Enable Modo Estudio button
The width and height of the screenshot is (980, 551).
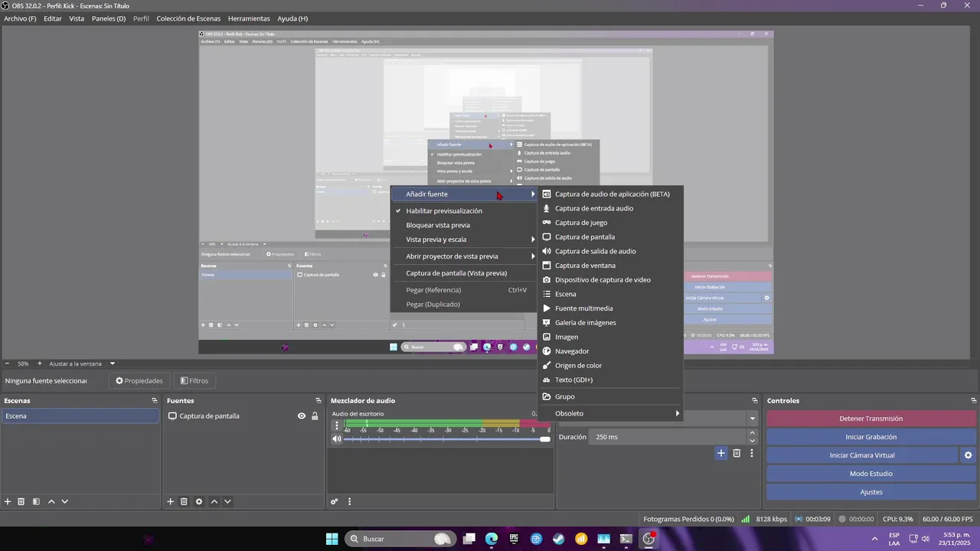pyautogui.click(x=871, y=474)
